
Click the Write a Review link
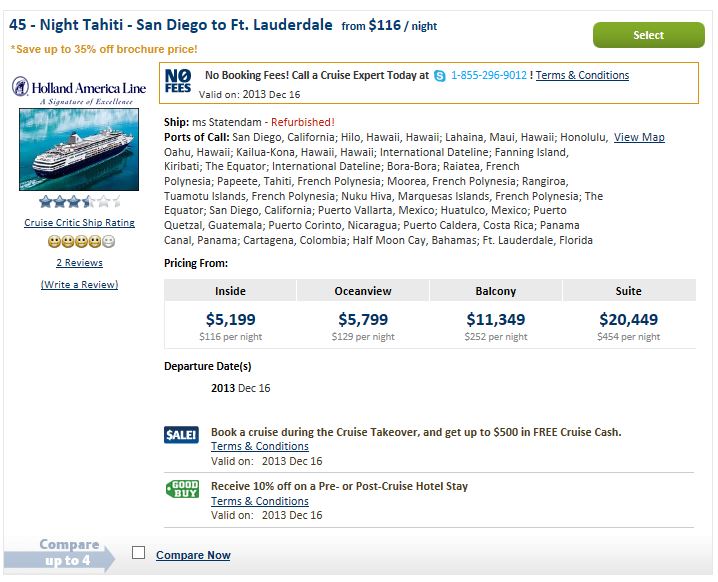pos(79,284)
